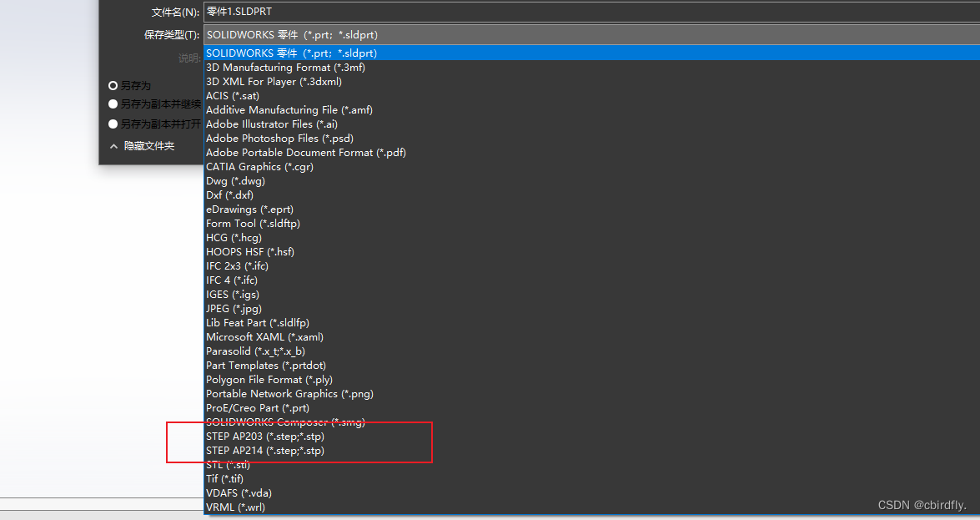The width and height of the screenshot is (980, 520).
Task: Click the file name field containing 零件1.SLDPRT
Action: [x=591, y=12]
